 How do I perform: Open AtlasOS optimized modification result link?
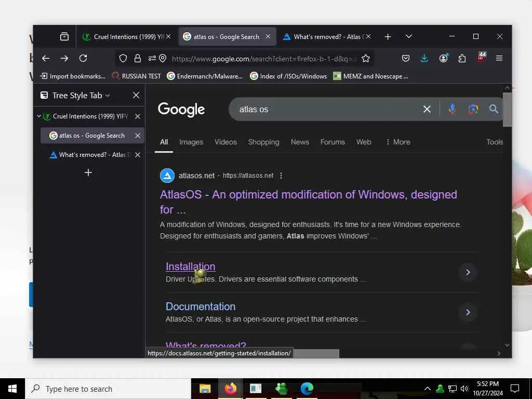point(309,202)
